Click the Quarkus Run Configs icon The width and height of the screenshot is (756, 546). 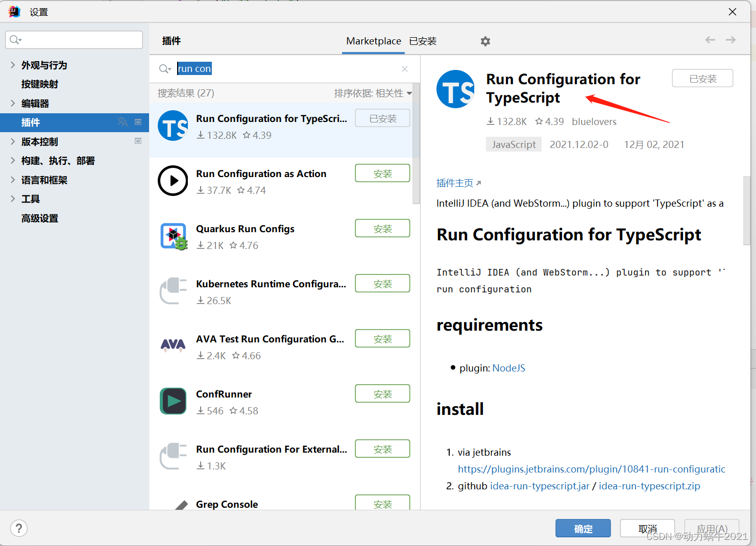click(174, 236)
